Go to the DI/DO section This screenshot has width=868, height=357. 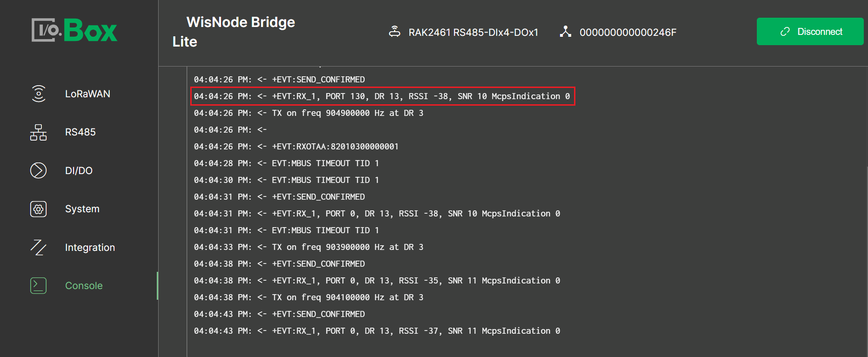[x=79, y=171]
